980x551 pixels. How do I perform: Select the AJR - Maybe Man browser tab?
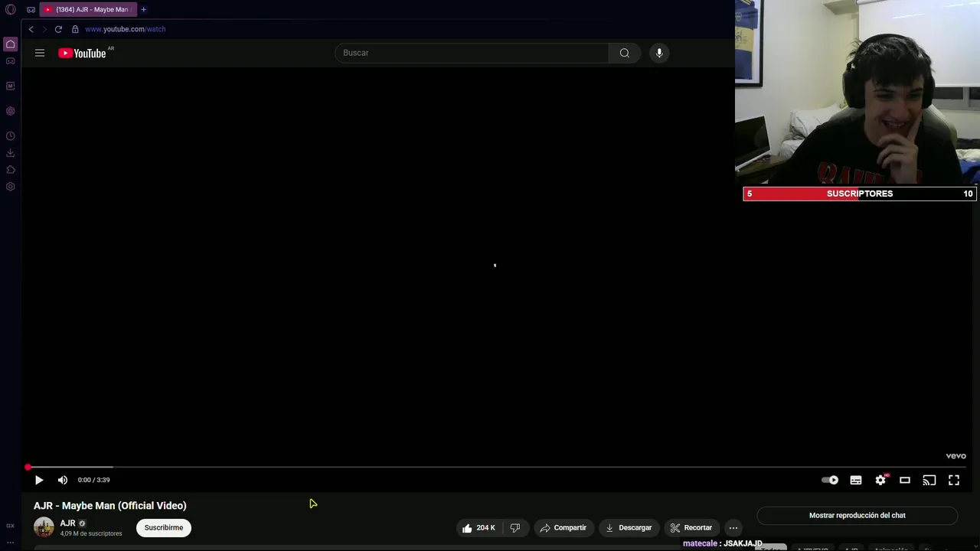pyautogui.click(x=87, y=10)
